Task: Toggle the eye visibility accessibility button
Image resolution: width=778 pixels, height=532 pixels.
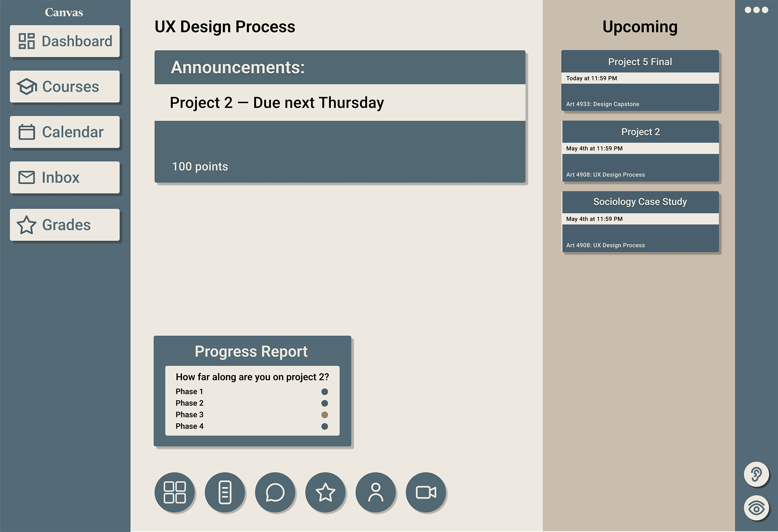Action: 757,508
